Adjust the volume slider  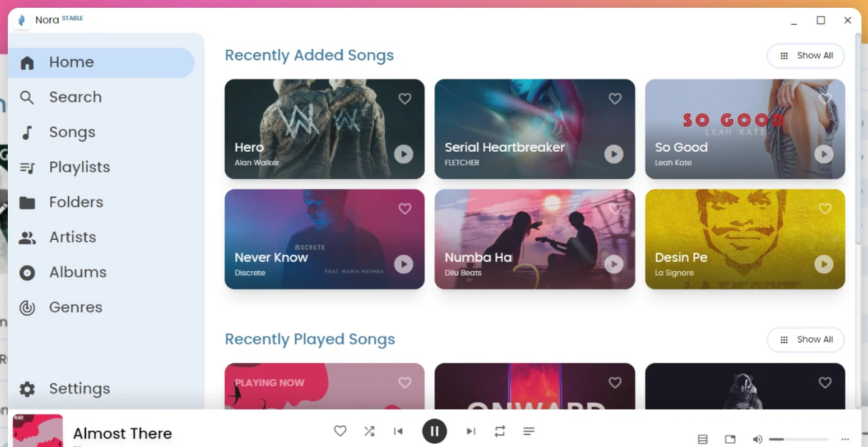click(x=799, y=439)
